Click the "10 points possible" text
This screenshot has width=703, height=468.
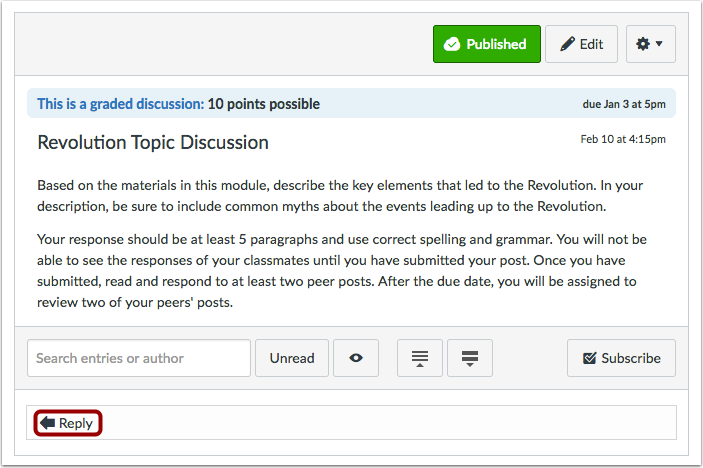pos(264,103)
